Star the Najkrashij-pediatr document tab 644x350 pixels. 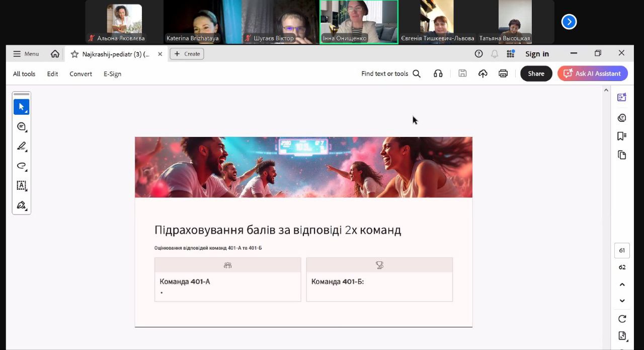pyautogui.click(x=74, y=54)
